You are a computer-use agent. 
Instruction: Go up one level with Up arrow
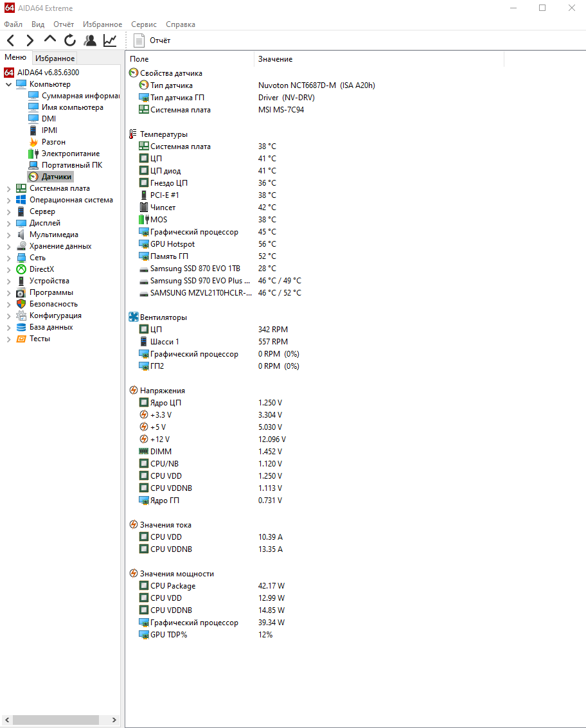click(x=49, y=39)
